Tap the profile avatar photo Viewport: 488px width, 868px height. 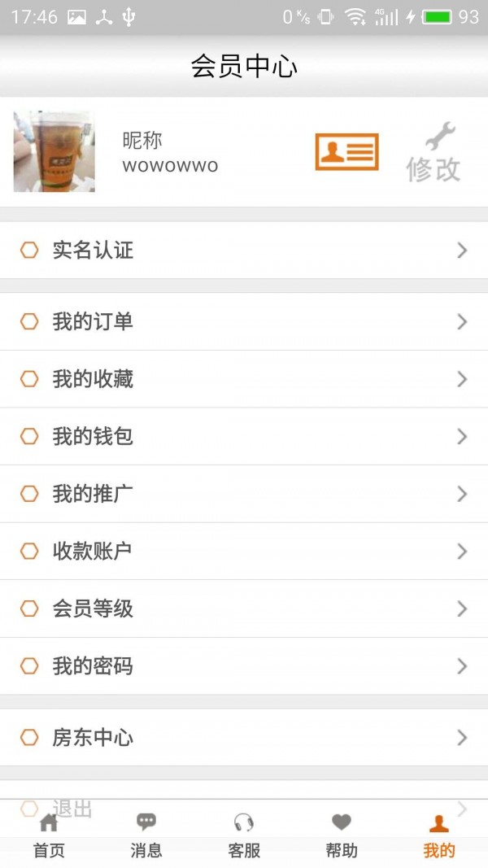[x=54, y=152]
